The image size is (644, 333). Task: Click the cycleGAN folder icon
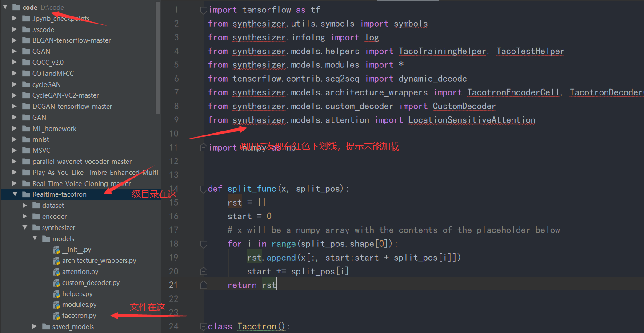coord(26,84)
